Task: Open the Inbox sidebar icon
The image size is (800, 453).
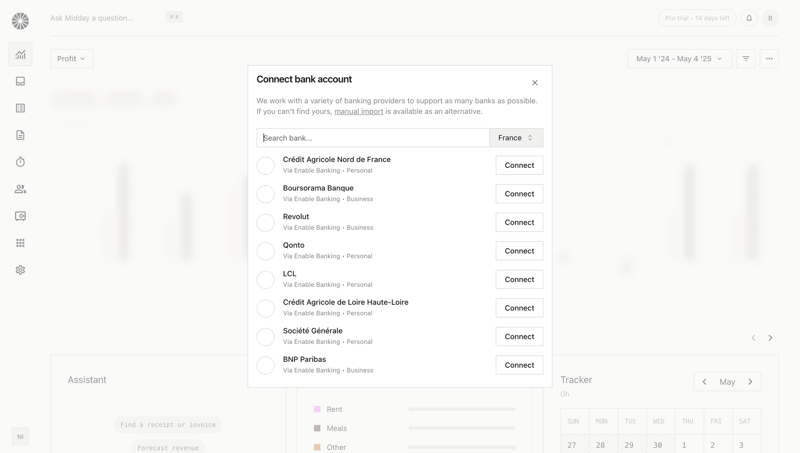Action: (x=20, y=81)
